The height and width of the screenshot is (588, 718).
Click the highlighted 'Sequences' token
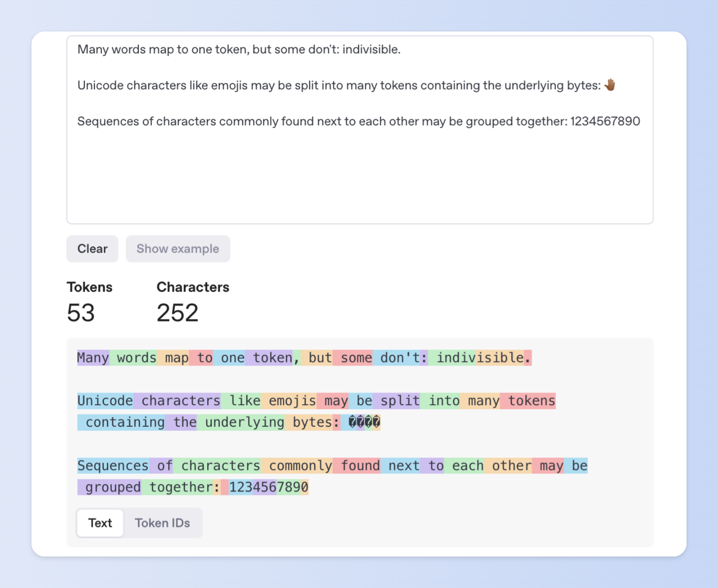click(113, 466)
